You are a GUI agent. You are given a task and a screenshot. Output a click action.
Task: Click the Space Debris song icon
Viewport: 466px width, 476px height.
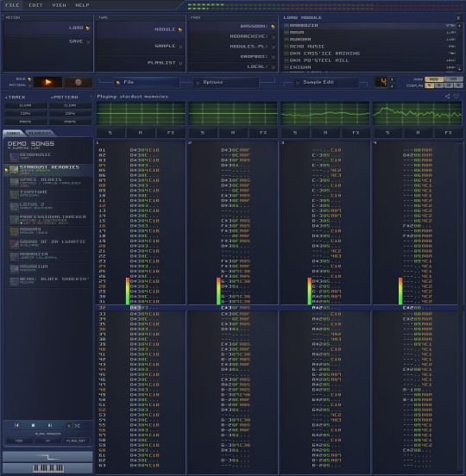point(14,182)
